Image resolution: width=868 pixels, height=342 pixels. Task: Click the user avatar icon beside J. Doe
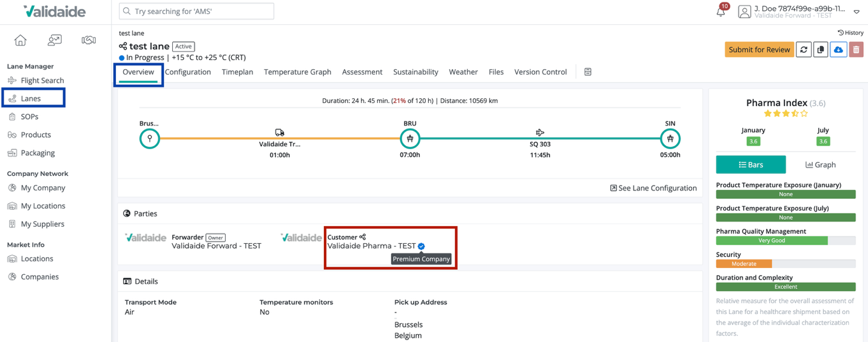tap(744, 12)
